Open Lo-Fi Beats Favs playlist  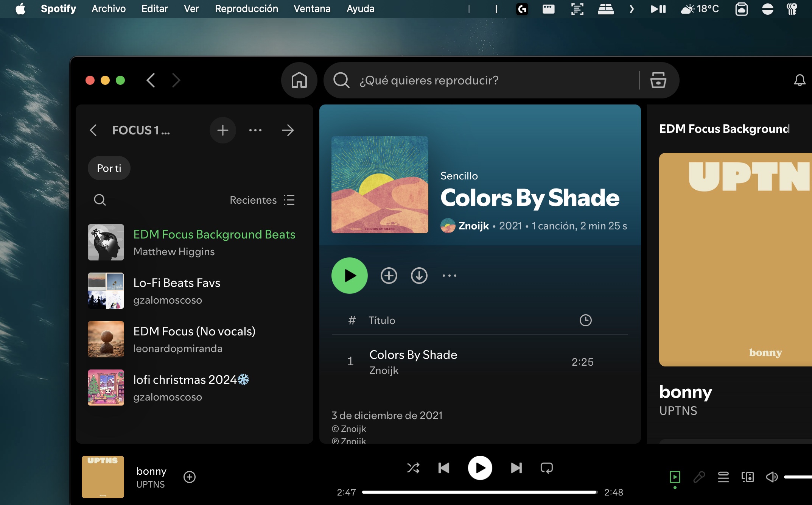(194, 291)
